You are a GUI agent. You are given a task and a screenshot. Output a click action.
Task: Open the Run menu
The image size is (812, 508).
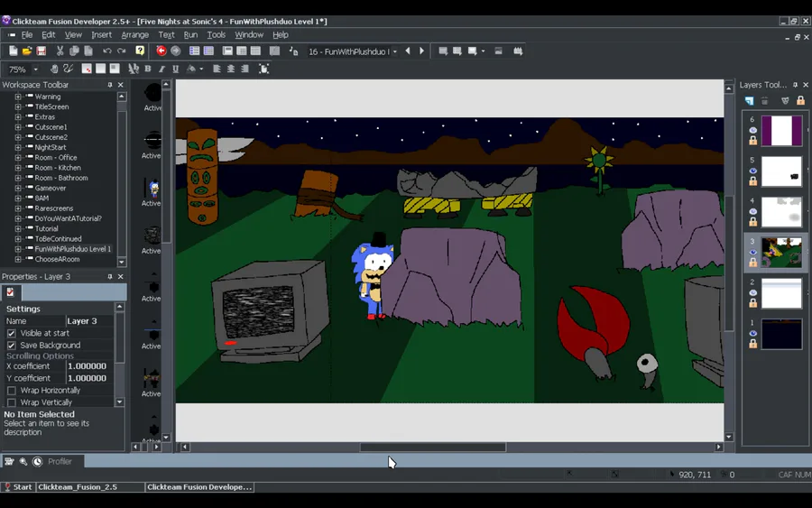point(190,34)
